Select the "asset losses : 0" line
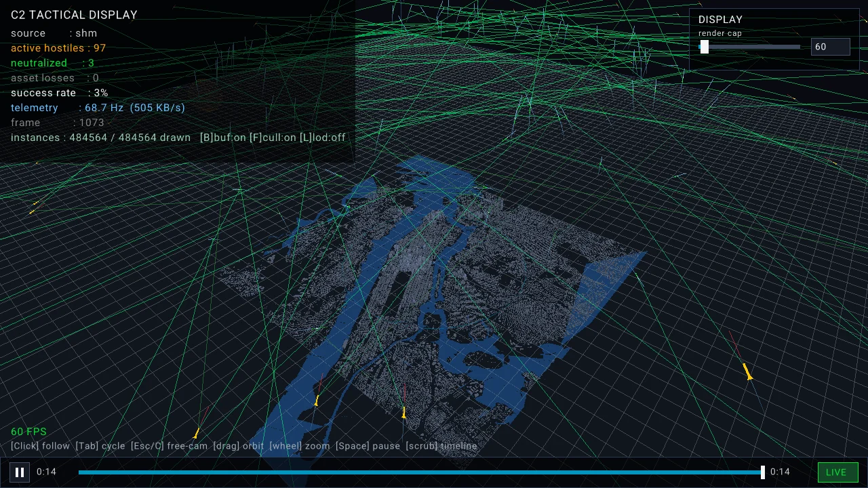868x488 pixels. [55, 78]
